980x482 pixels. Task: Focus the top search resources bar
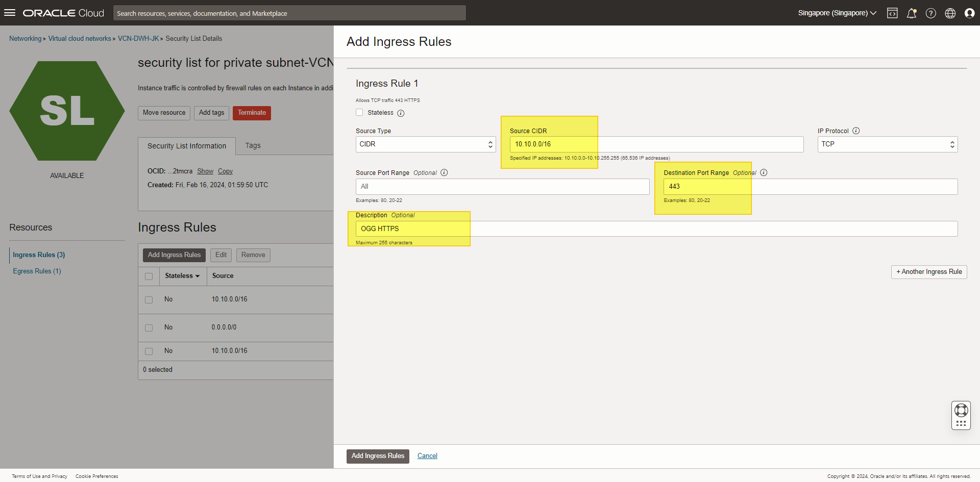coord(289,13)
